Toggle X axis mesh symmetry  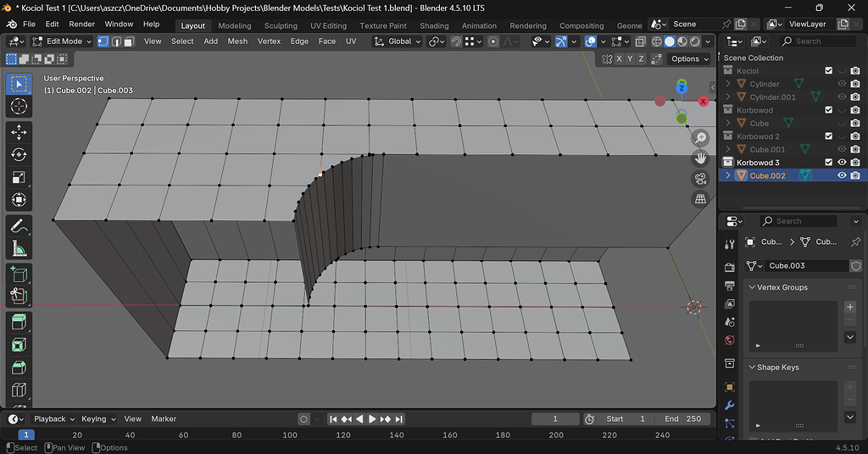pyautogui.click(x=619, y=59)
